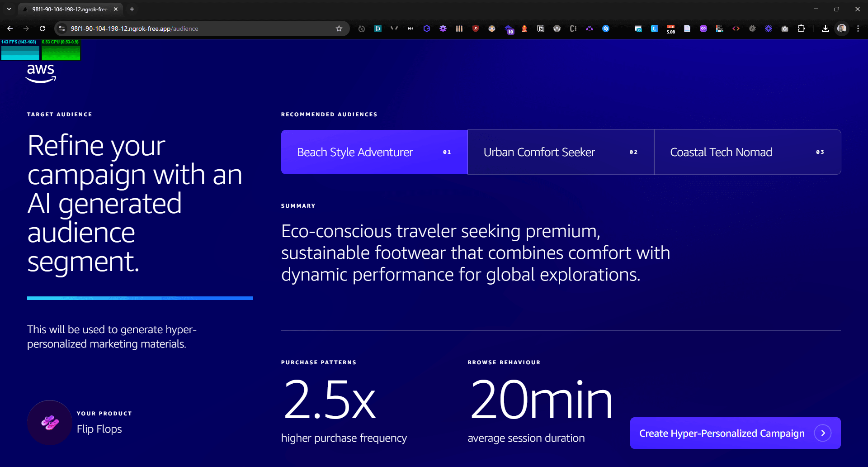Click the Flip Flops product thumbnail
Viewport: 868px width, 467px height.
tap(50, 423)
